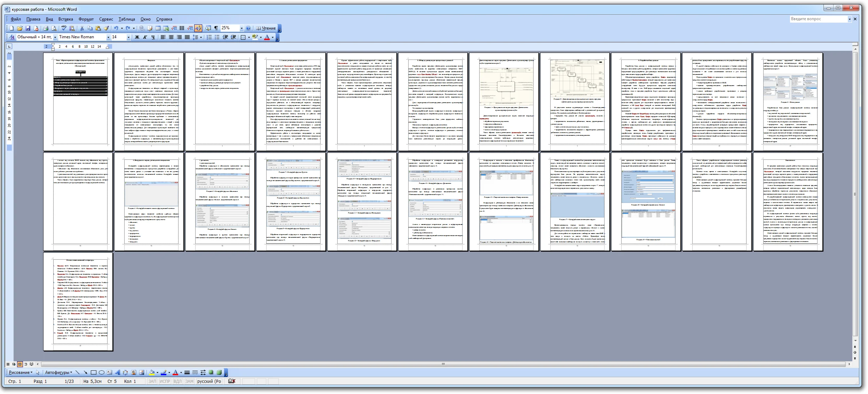Insert an Excel worksheet via toolbar icon
Image resolution: width=868 pixels, height=394 pixels.
pyautogui.click(x=166, y=28)
